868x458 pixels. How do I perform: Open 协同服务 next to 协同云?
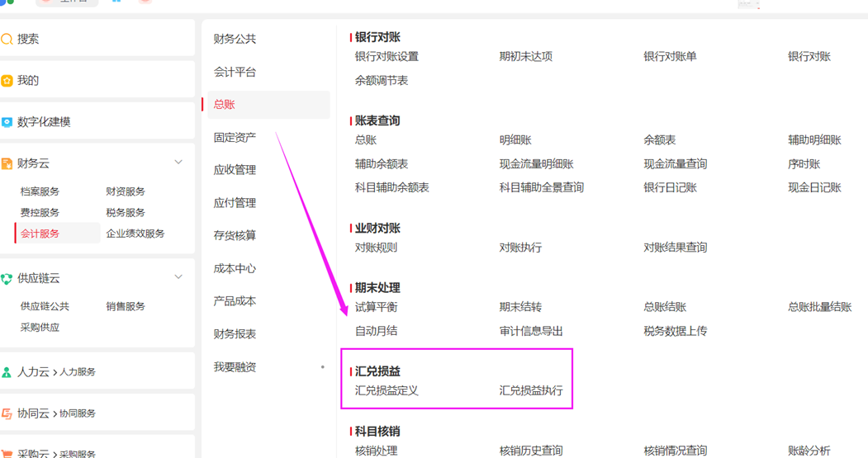[x=78, y=413]
